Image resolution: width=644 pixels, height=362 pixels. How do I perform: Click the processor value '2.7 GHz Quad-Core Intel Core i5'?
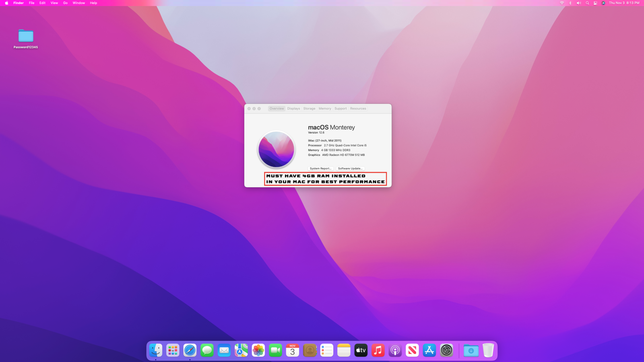coord(345,145)
